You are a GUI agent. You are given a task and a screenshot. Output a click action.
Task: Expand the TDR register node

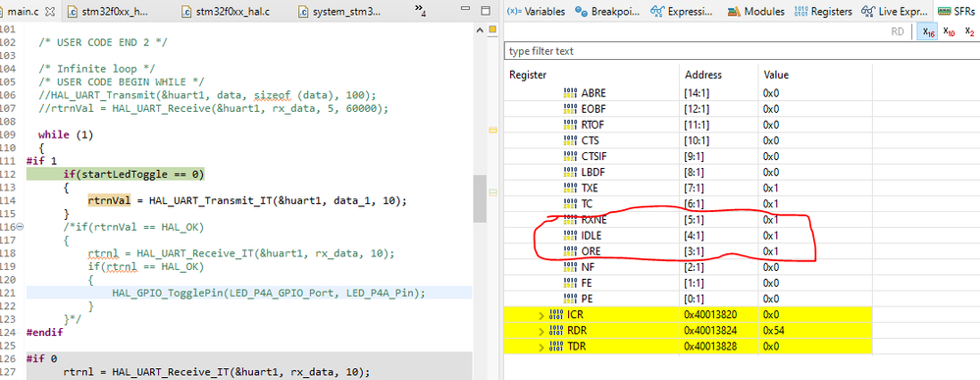tap(542, 346)
